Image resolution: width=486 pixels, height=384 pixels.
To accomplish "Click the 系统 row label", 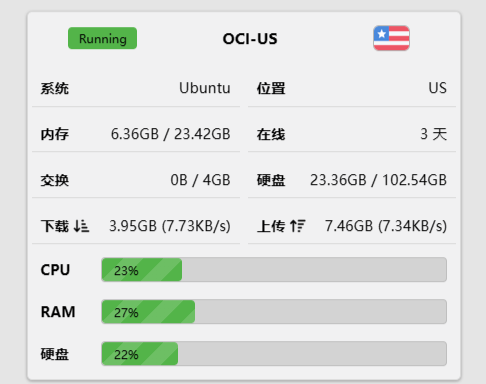I will coord(55,89).
